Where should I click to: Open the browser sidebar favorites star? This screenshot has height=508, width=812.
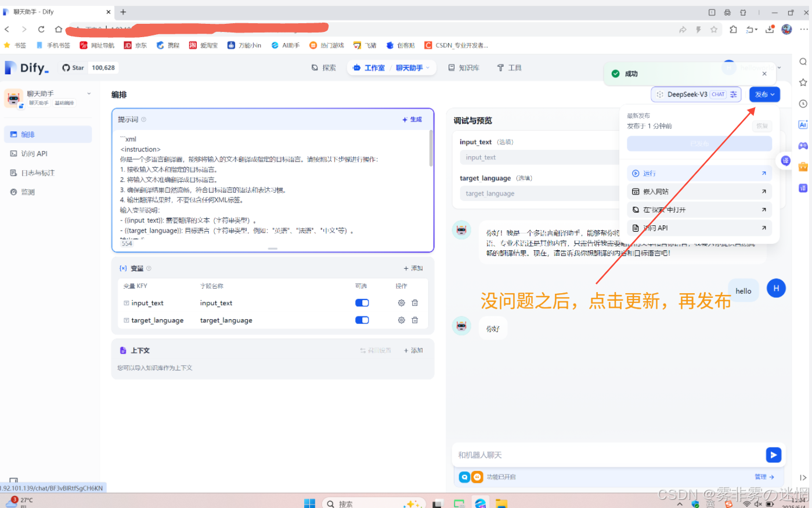(x=803, y=82)
